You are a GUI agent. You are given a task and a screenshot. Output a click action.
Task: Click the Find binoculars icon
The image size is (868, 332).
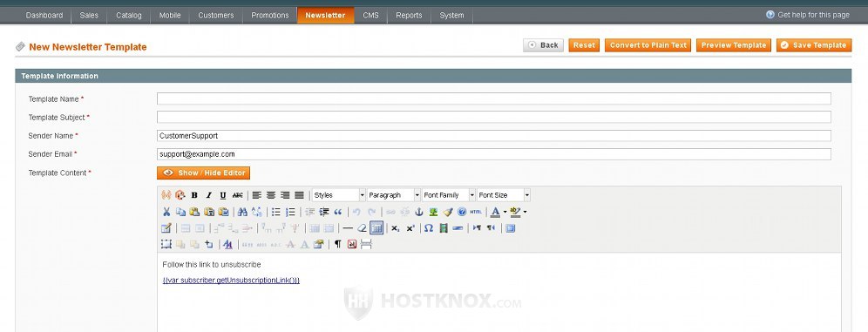pos(242,212)
